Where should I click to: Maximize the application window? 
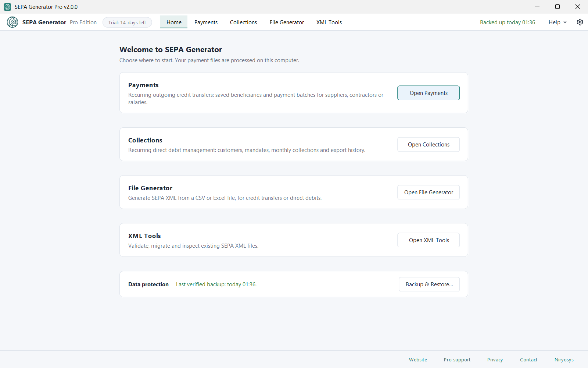point(557,7)
